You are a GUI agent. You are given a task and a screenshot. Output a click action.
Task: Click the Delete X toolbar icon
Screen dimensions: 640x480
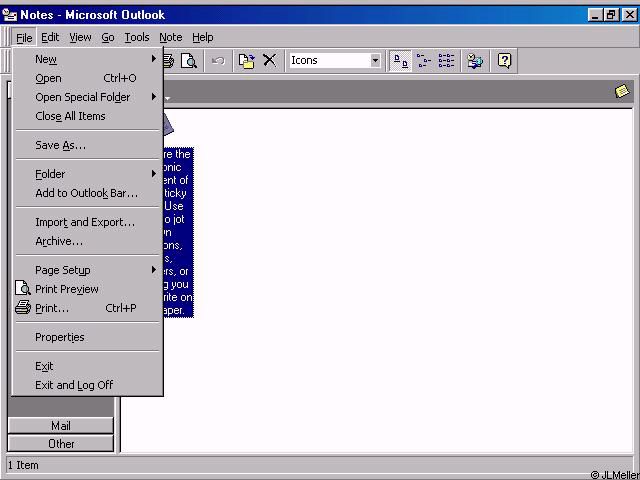coord(269,61)
